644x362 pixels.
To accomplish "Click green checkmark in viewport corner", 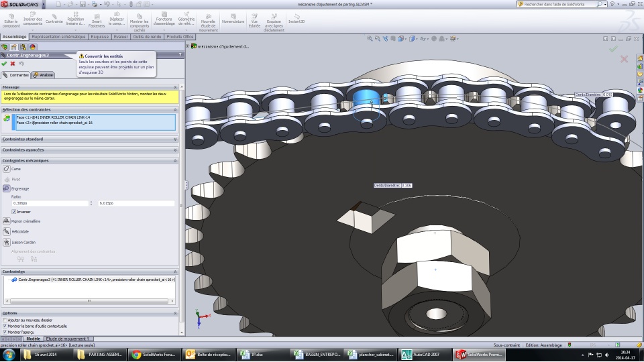I will [613, 49].
